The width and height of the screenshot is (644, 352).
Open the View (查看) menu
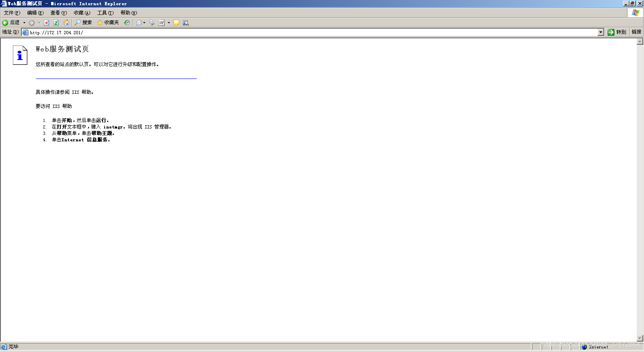pos(59,13)
